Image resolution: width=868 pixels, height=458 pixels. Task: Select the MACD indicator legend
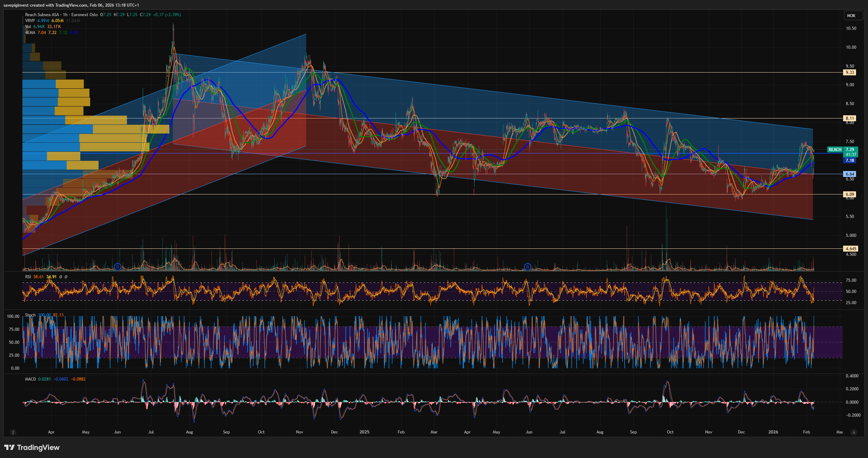[x=30, y=379]
